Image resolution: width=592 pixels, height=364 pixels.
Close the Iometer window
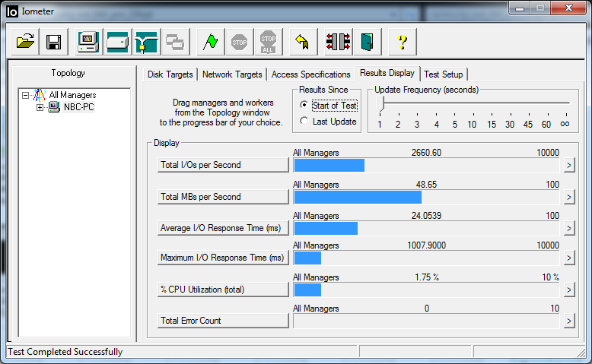click(x=569, y=8)
